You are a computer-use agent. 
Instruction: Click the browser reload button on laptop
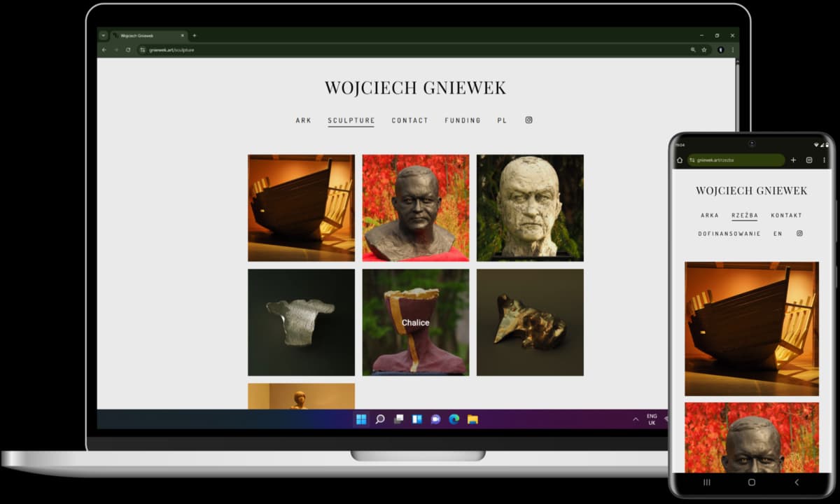(x=128, y=50)
